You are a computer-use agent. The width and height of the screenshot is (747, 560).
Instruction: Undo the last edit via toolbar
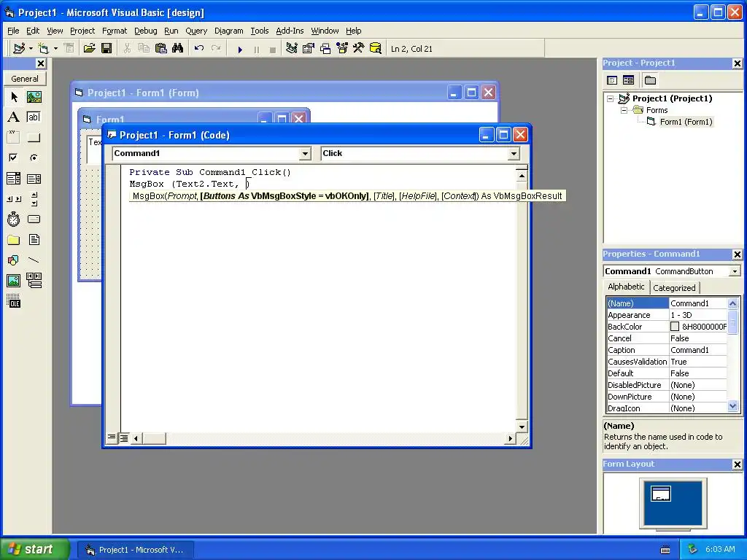tap(199, 49)
